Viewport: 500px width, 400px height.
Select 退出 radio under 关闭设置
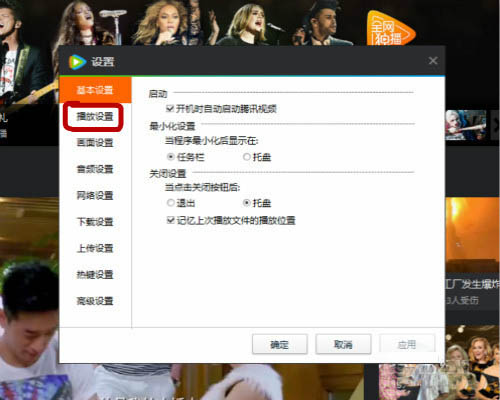point(171,203)
